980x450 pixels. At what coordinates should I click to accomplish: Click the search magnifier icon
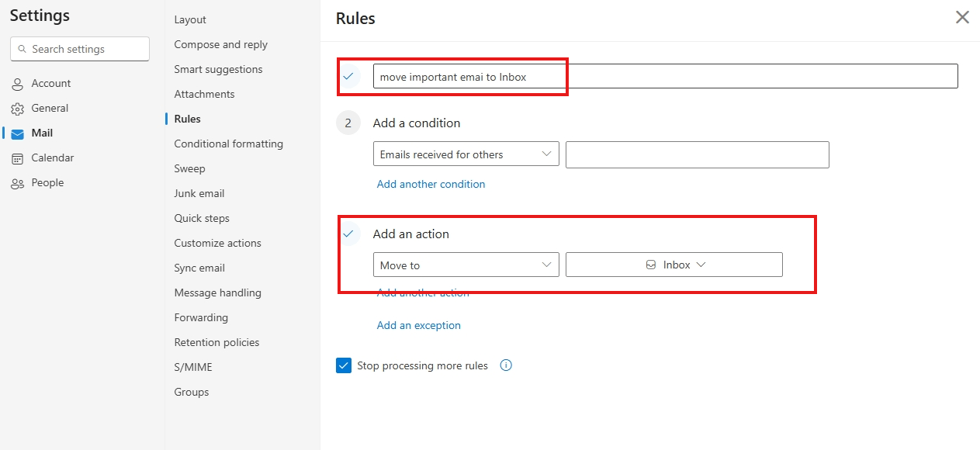click(24, 49)
